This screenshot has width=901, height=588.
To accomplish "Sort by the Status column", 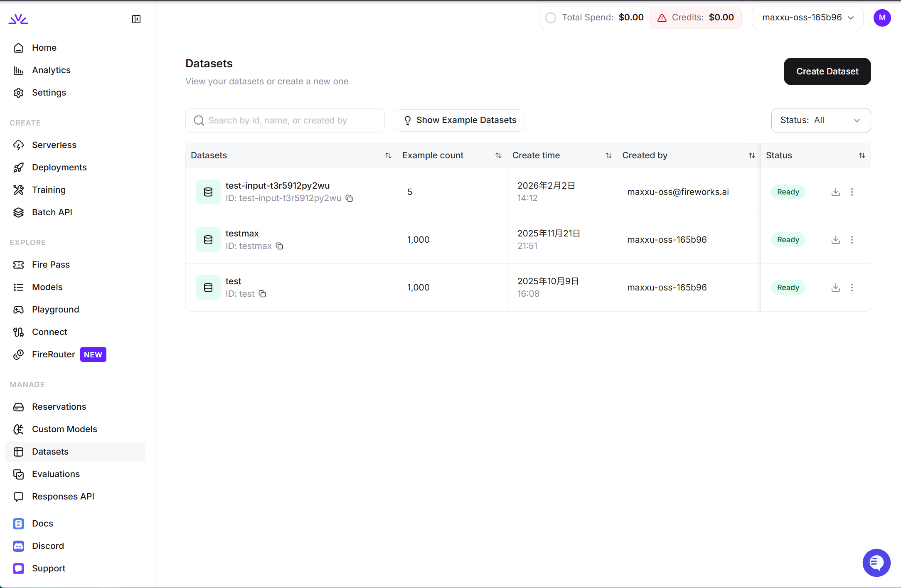I will (x=862, y=155).
